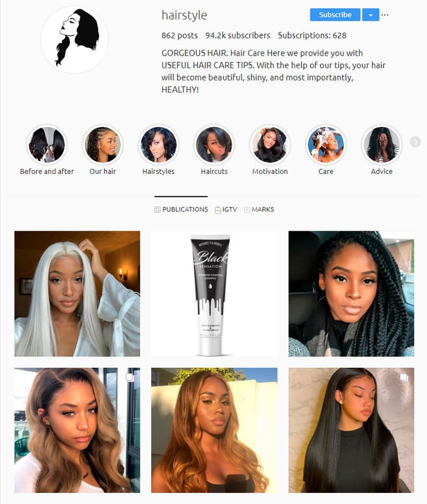Open the three-dots more options menu
Image resolution: width=427 pixels, height=504 pixels.
(x=385, y=15)
